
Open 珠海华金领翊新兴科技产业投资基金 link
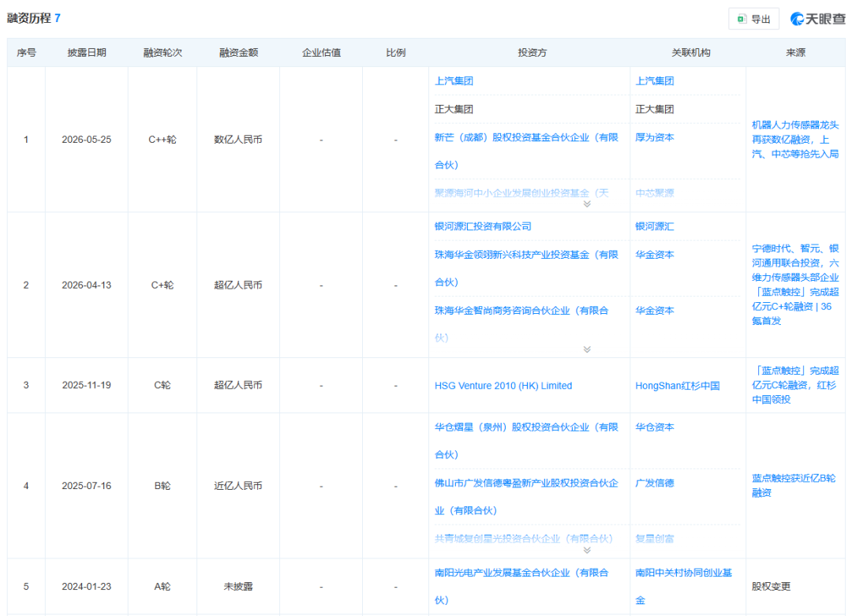pyautogui.click(x=526, y=268)
